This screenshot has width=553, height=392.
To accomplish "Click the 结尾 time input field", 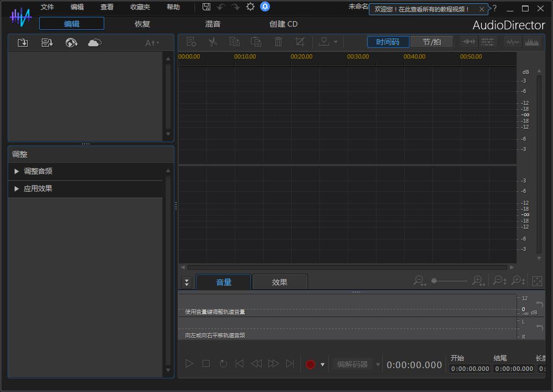I will (514, 369).
